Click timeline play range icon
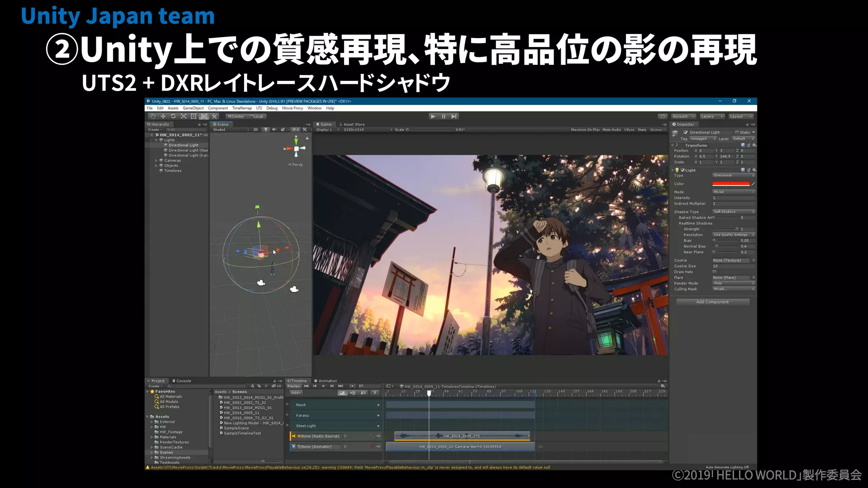 (352, 386)
